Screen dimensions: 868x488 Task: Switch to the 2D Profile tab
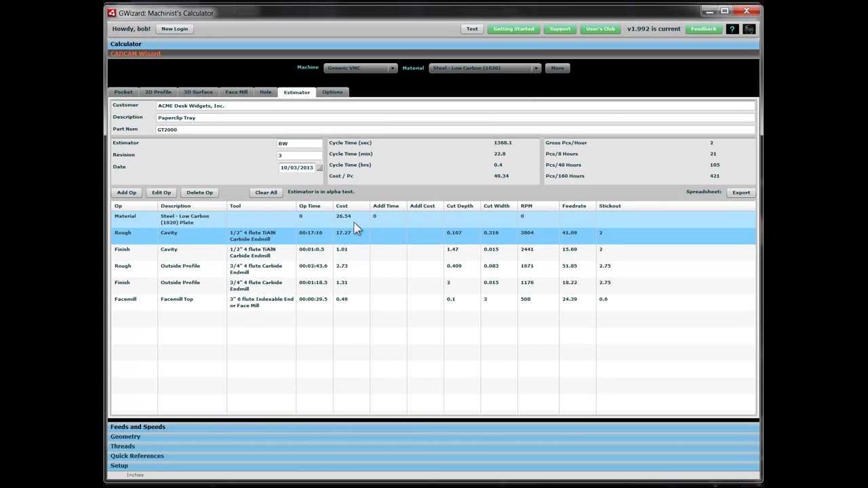pyautogui.click(x=158, y=92)
